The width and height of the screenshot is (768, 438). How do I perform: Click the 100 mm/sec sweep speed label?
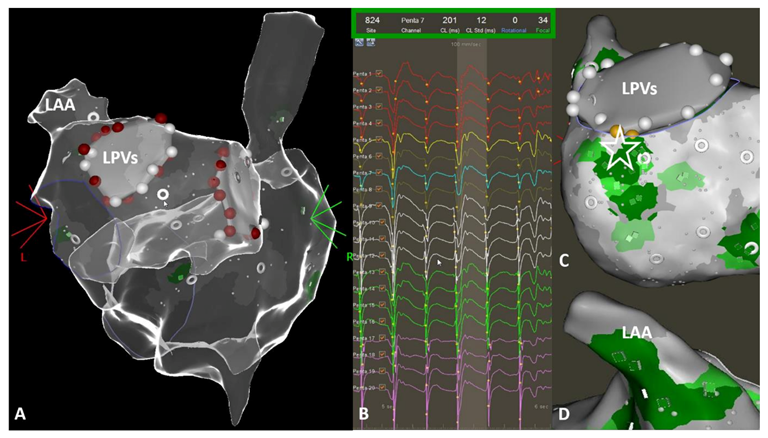[466, 45]
